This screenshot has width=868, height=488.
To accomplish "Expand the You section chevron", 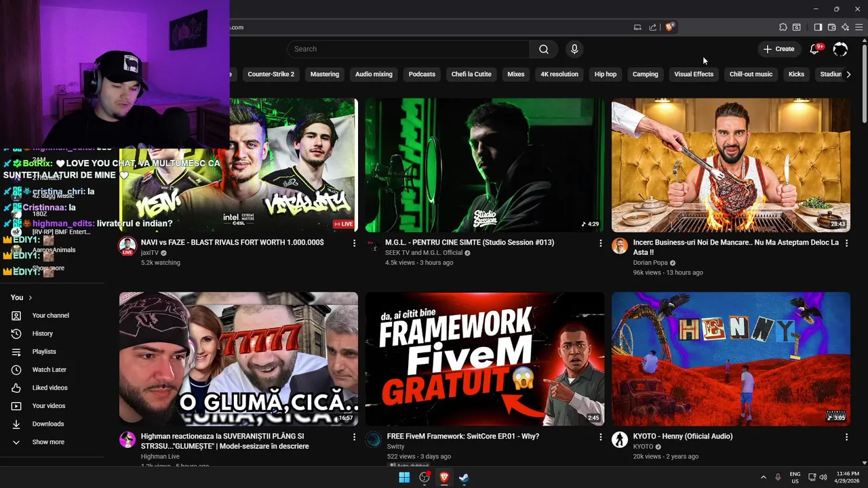I will [x=30, y=298].
